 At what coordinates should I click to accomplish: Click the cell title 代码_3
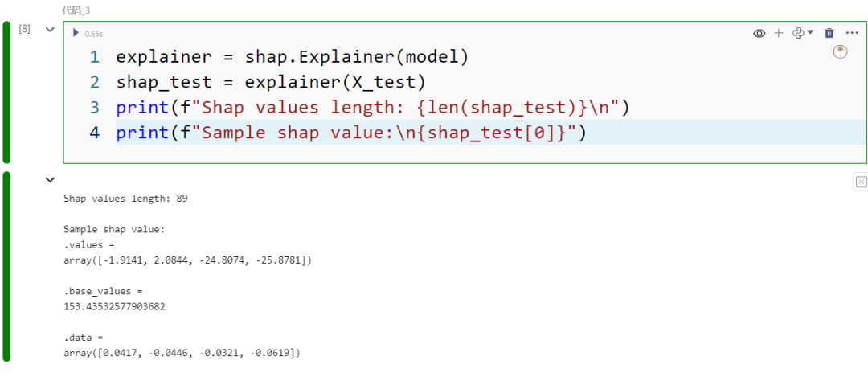[x=76, y=10]
